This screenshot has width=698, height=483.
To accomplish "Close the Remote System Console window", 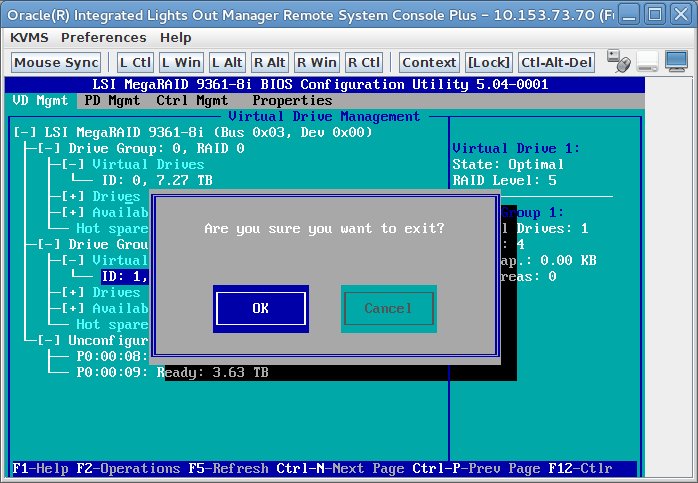I will (x=681, y=15).
